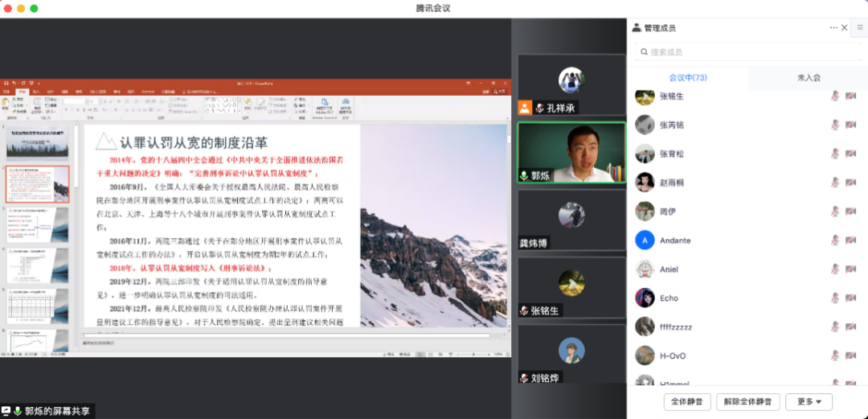The width and height of the screenshot is (868, 419).
Task: Select 郭烁's active speaker video tile
Action: (571, 153)
